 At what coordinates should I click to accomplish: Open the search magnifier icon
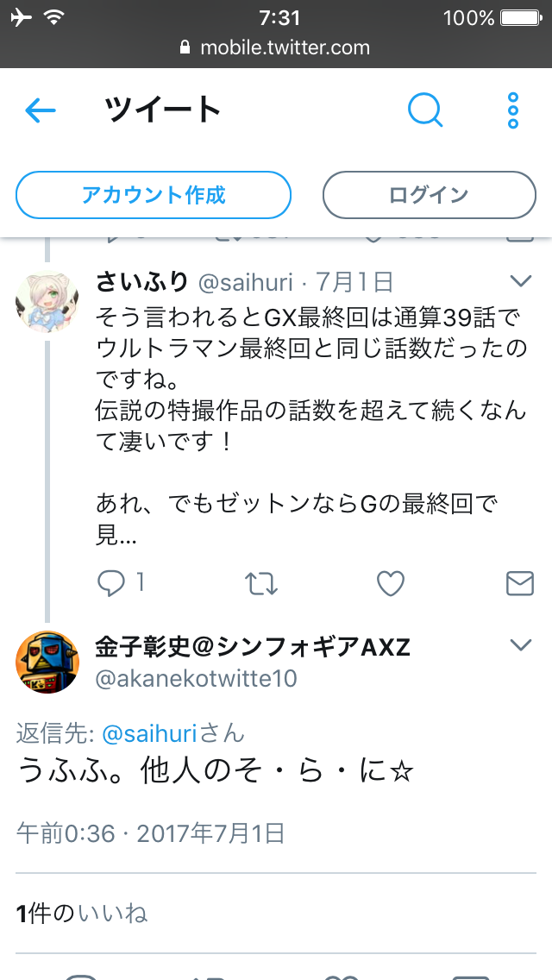[x=426, y=110]
